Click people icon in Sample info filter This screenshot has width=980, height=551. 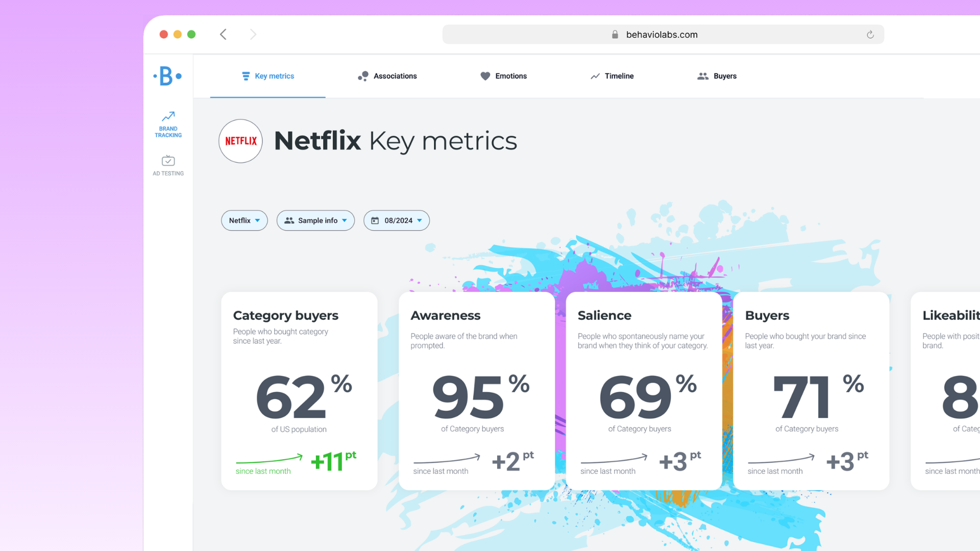[x=289, y=220]
